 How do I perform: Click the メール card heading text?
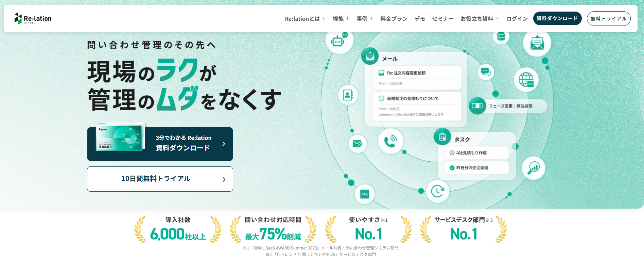coord(390,59)
